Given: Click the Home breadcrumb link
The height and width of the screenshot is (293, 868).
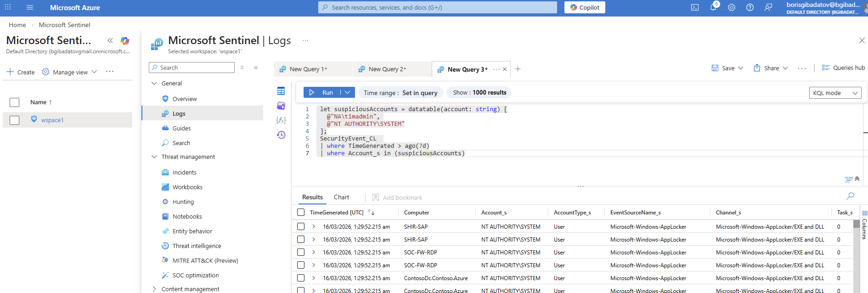Looking at the screenshot, I should (x=17, y=25).
